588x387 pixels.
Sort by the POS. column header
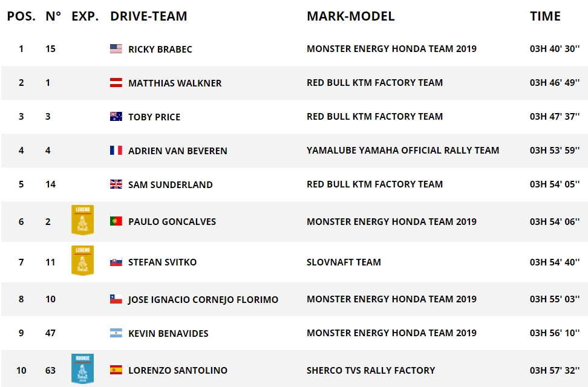tap(21, 16)
